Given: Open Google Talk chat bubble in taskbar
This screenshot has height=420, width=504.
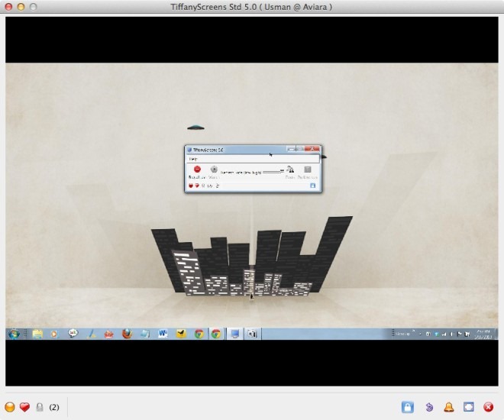Looking at the screenshot, I should tap(73, 334).
